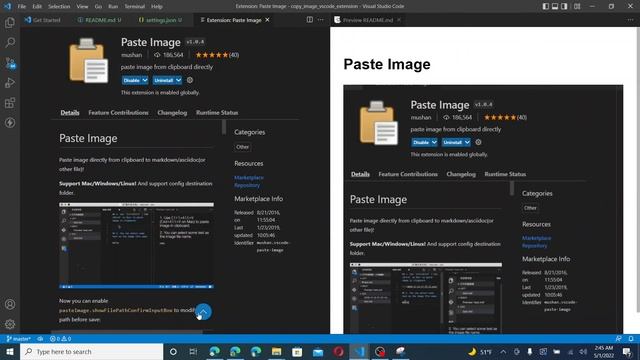Switch to the Get Started tab
The width and height of the screenshot is (640, 360).
[42, 20]
